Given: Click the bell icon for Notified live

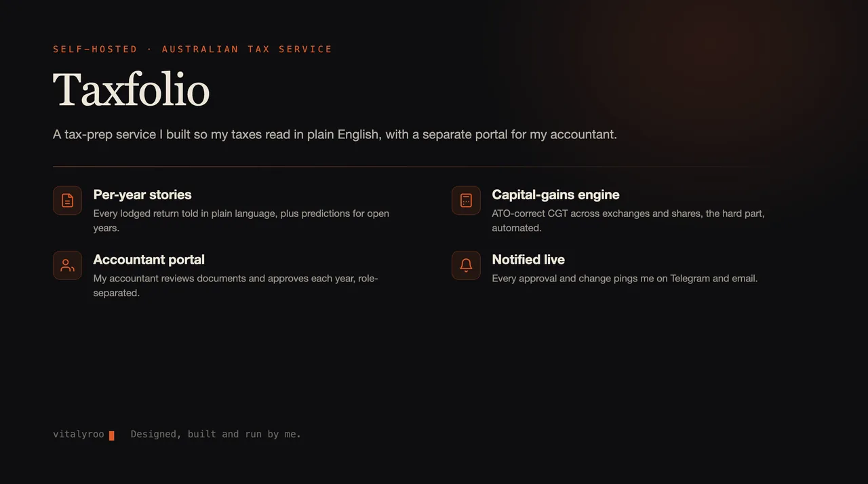Looking at the screenshot, I should [x=466, y=266].
